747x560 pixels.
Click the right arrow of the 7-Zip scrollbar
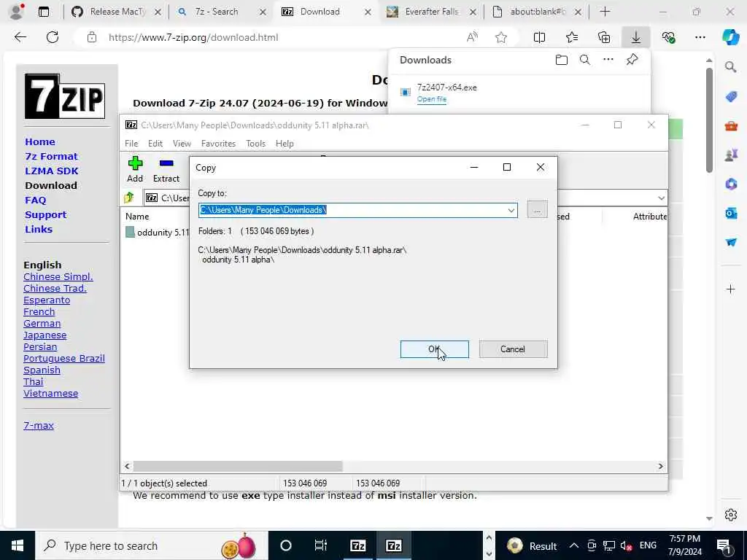coord(660,466)
